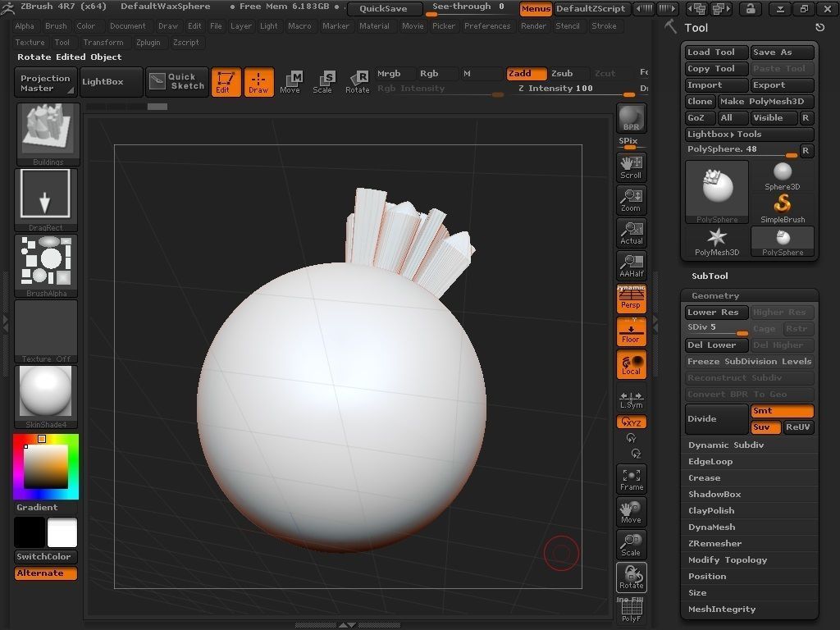This screenshot has width=840, height=630.
Task: Toggle Edit mode
Action: point(226,82)
